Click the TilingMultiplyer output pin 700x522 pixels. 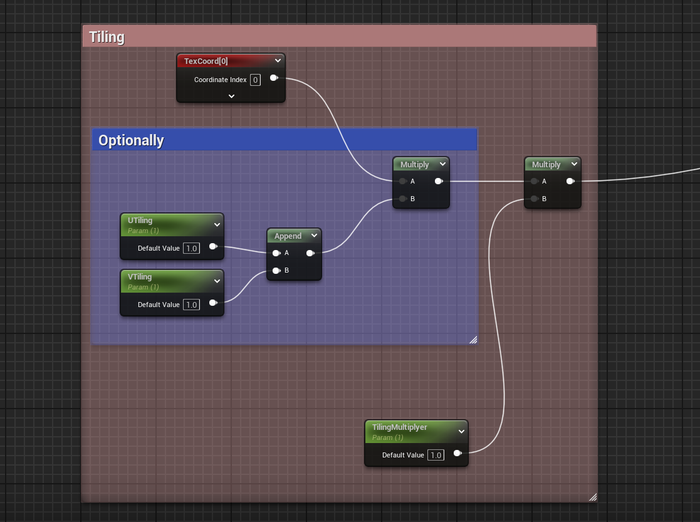pyautogui.click(x=457, y=454)
